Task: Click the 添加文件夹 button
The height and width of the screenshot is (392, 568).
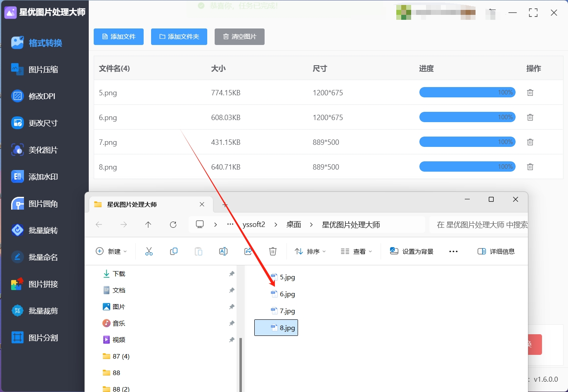Action: (179, 37)
